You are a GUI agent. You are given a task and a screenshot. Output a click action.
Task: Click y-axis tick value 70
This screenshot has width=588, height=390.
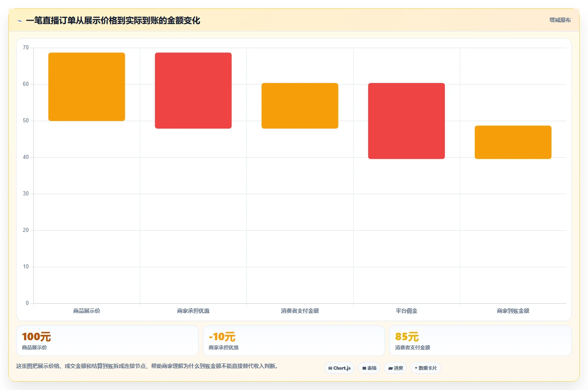[x=26, y=48]
